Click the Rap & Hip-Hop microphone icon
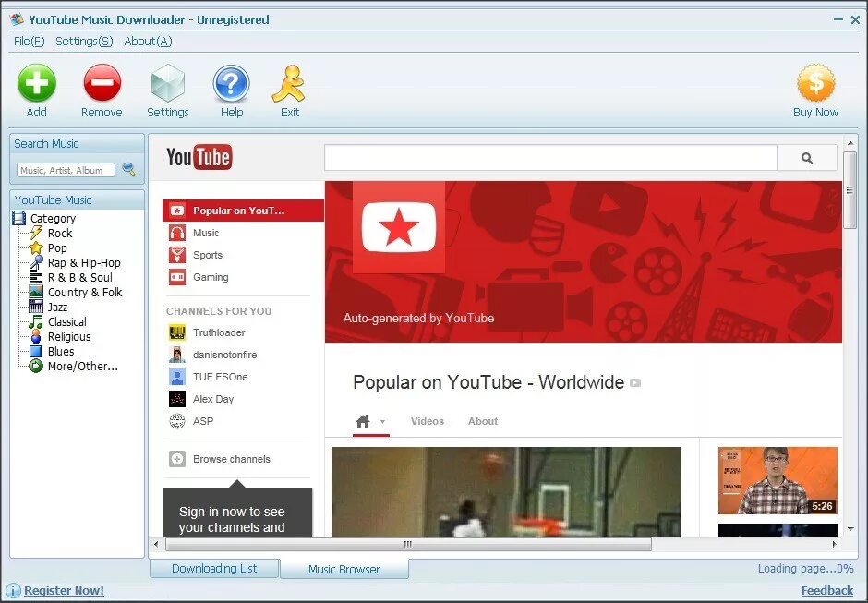Image resolution: width=868 pixels, height=603 pixels. coord(36,262)
